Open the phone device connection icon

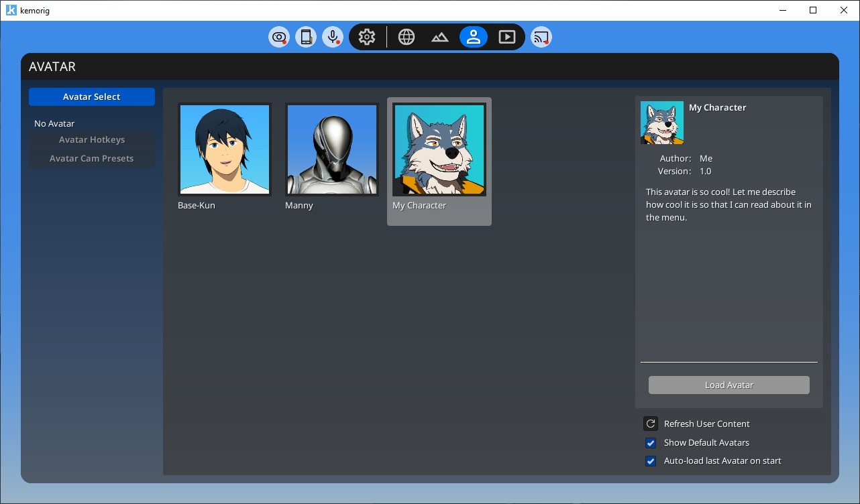click(x=306, y=37)
